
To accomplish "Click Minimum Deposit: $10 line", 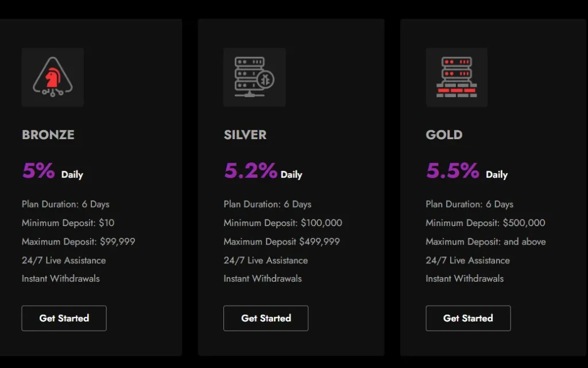I will pos(68,223).
